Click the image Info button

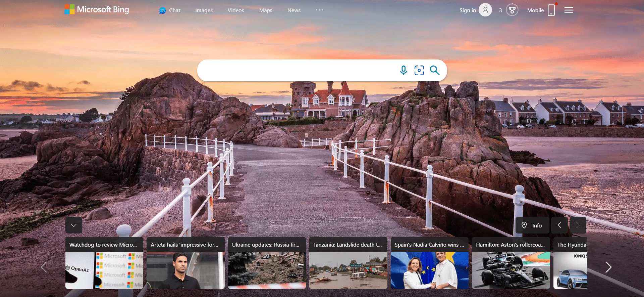pos(532,225)
